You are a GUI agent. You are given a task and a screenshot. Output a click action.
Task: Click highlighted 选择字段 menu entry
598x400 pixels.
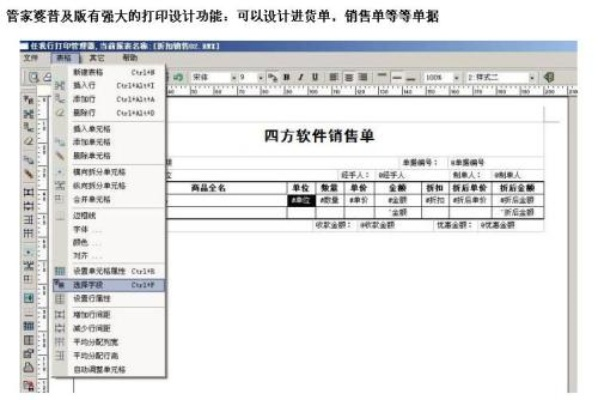tap(109, 285)
